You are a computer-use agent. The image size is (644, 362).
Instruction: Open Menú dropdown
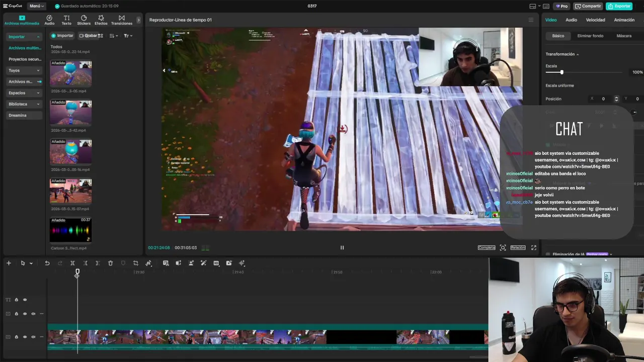click(36, 6)
